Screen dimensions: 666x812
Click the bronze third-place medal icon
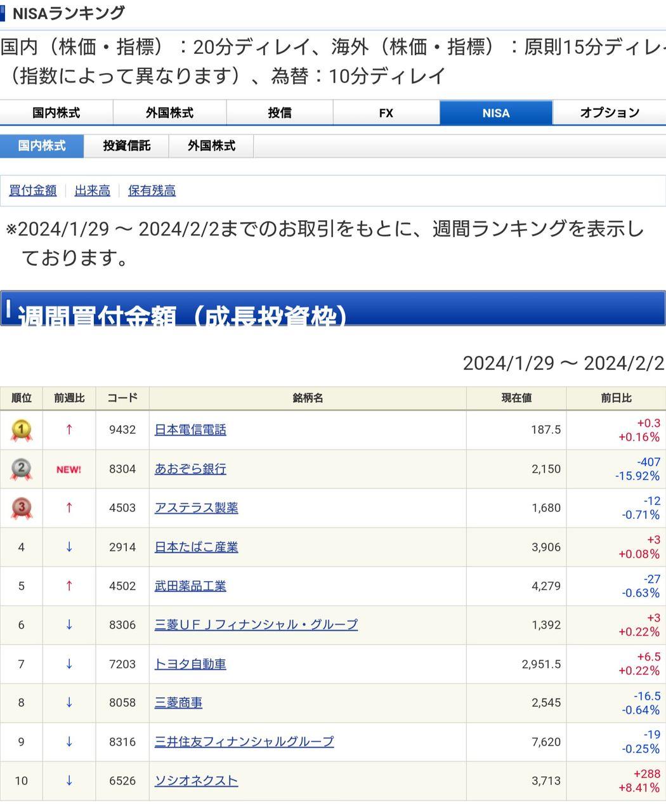21,507
